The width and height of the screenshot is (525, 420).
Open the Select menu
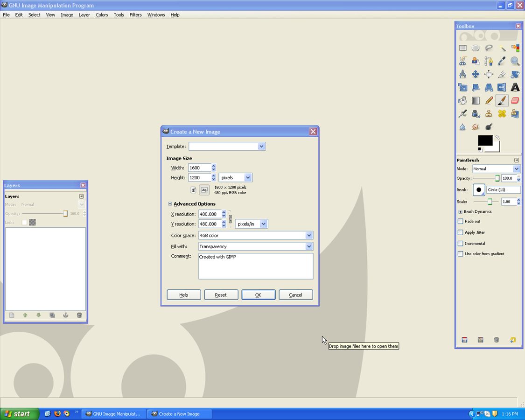click(x=34, y=15)
